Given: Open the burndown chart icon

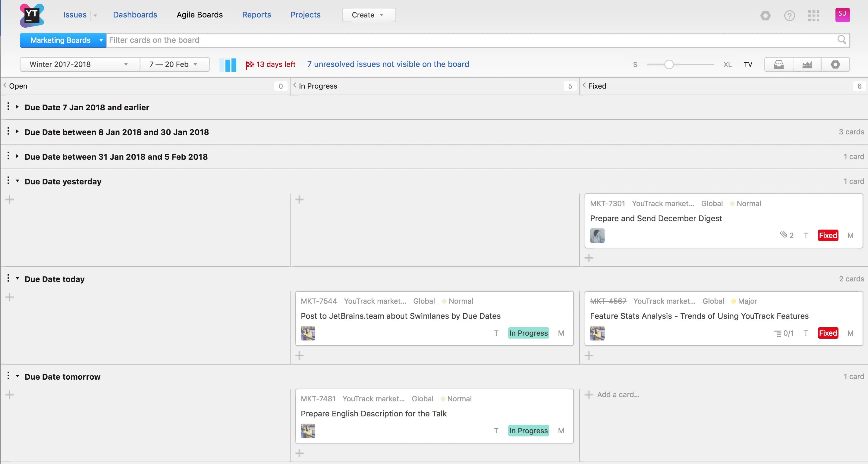Looking at the screenshot, I should coord(807,64).
